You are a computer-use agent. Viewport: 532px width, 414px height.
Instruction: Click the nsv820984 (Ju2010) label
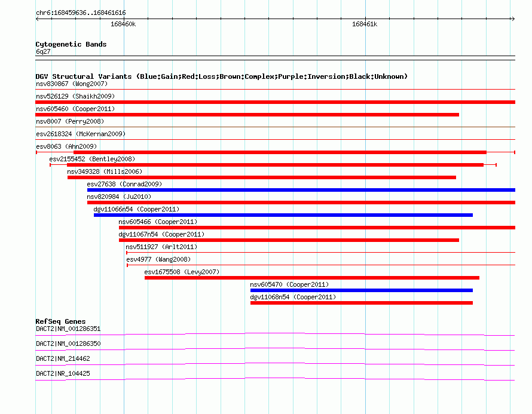pyautogui.click(x=119, y=197)
